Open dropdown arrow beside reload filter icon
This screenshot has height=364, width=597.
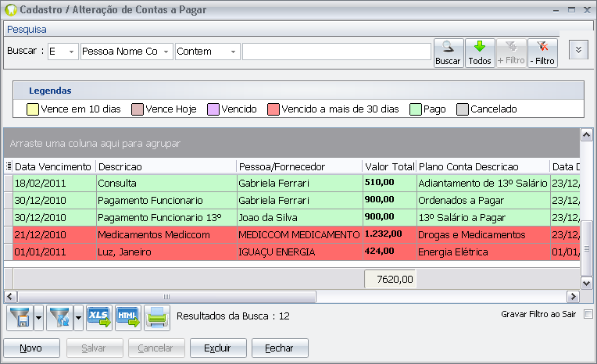(78, 318)
